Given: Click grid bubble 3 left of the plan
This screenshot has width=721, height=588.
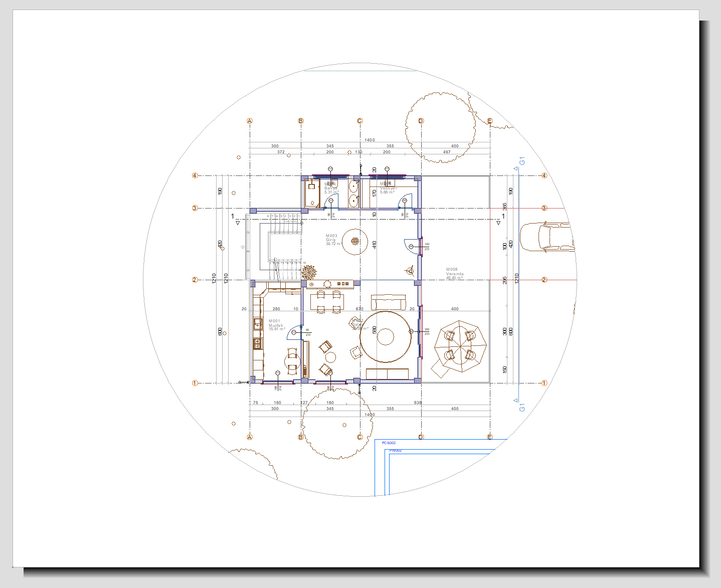Looking at the screenshot, I should coord(195,208).
